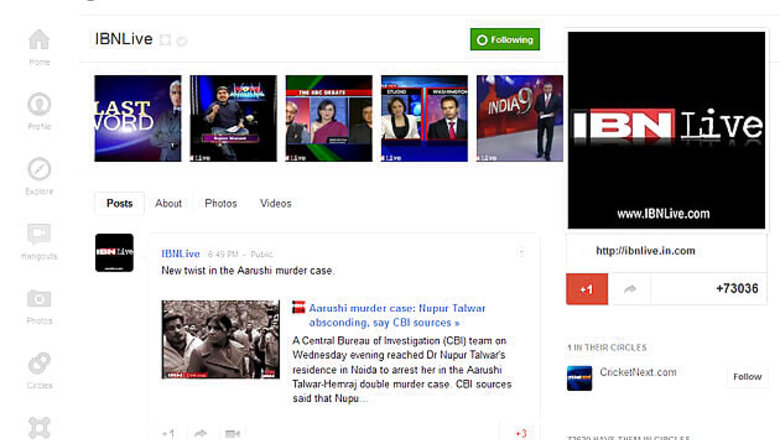Image resolution: width=780 pixels, height=440 pixels.
Task: Open the CricketNext.com page name
Action: (x=638, y=372)
